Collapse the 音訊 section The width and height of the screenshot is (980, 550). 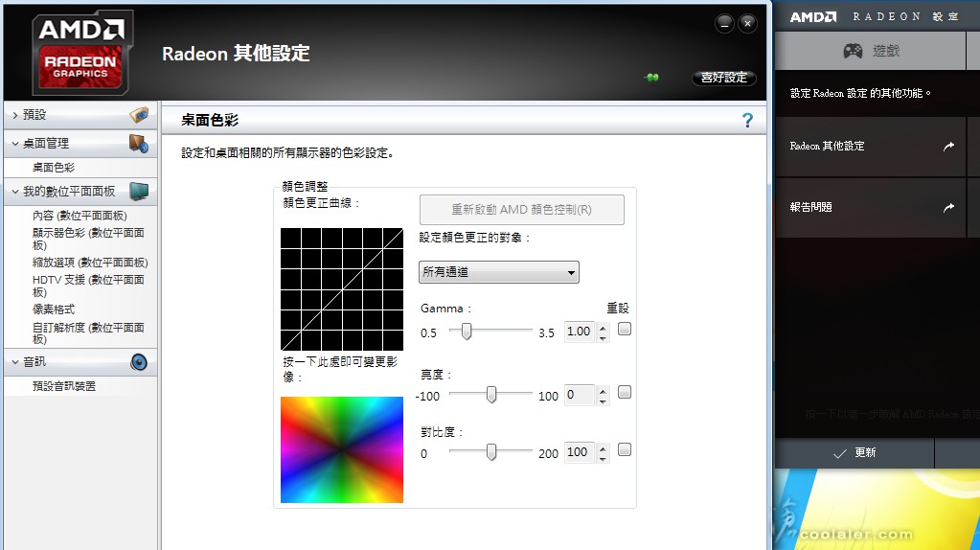(x=15, y=362)
